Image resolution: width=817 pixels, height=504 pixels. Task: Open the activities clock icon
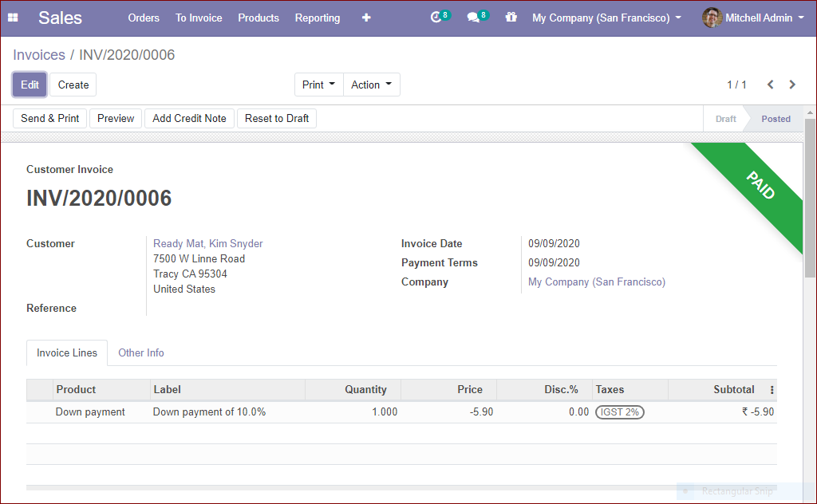[436, 18]
